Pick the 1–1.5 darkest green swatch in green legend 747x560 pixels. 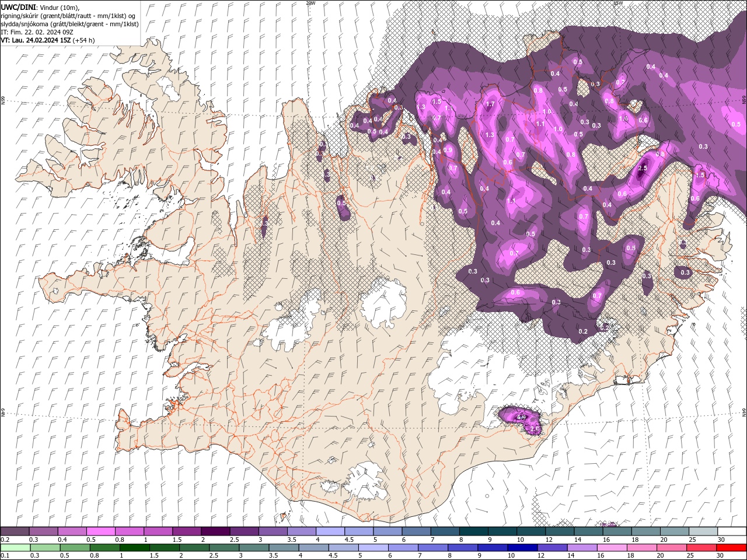(135, 548)
